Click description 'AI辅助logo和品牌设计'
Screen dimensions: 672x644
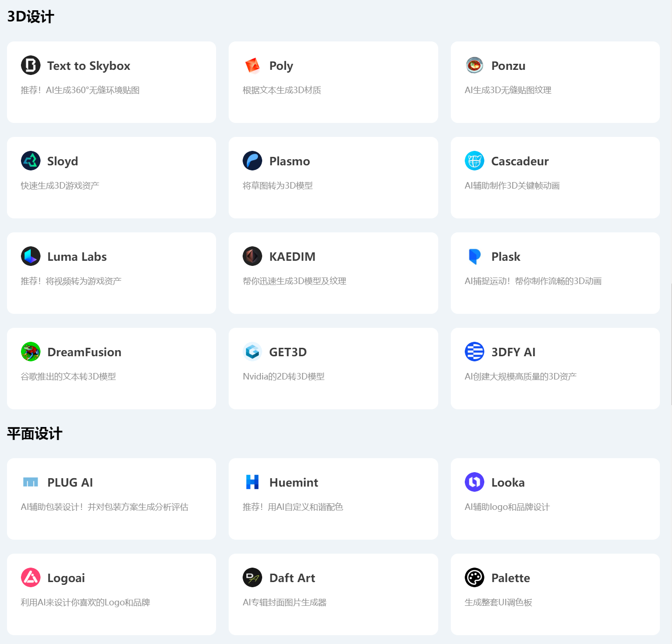(x=507, y=507)
